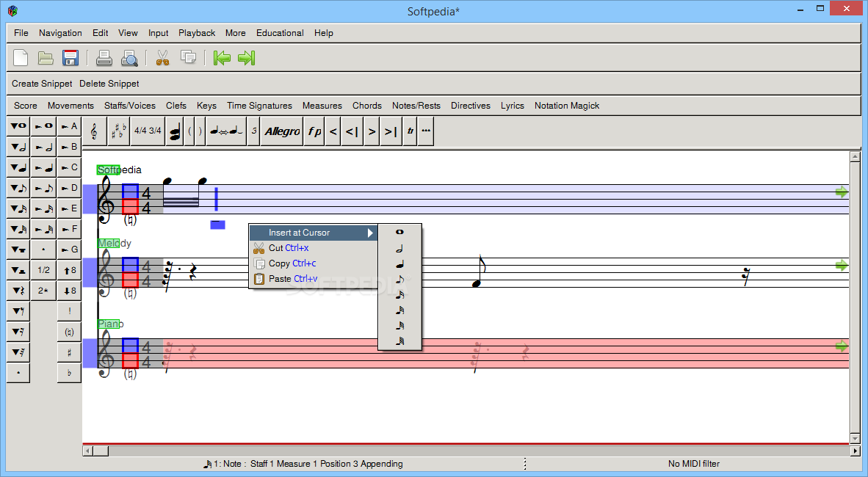Image resolution: width=868 pixels, height=477 pixels.
Task: Click Create Snippet
Action: 42,84
